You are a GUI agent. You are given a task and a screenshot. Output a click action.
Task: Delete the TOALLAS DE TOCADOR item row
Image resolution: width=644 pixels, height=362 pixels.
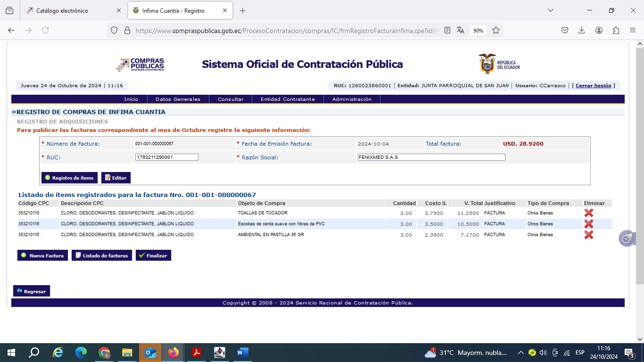pyautogui.click(x=588, y=213)
